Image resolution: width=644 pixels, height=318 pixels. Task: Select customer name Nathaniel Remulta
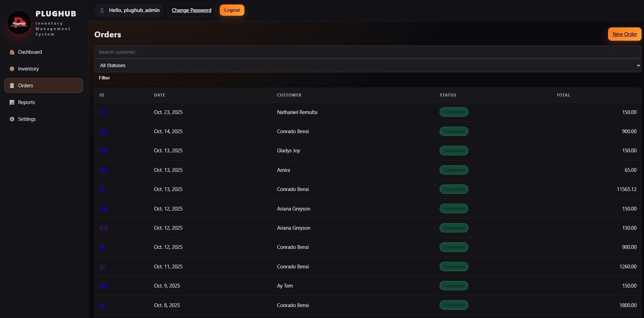(x=297, y=112)
